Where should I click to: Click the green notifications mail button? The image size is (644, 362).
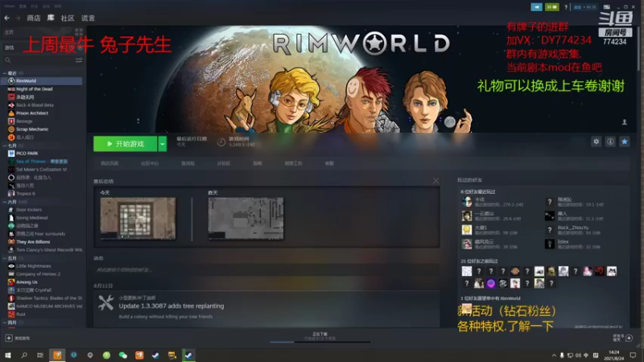tap(551, 7)
